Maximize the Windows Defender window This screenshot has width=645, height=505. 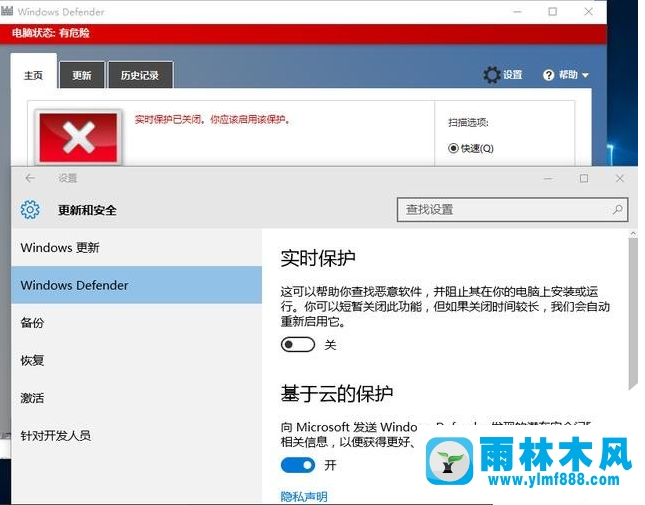pyautogui.click(x=553, y=12)
